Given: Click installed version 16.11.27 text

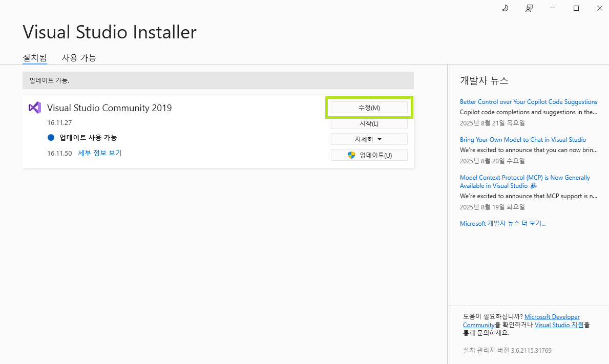Looking at the screenshot, I should point(59,123).
